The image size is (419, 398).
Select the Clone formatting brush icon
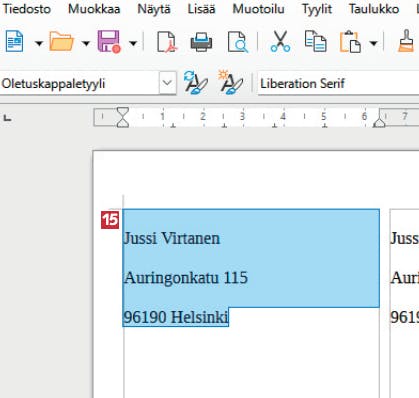[x=407, y=41]
